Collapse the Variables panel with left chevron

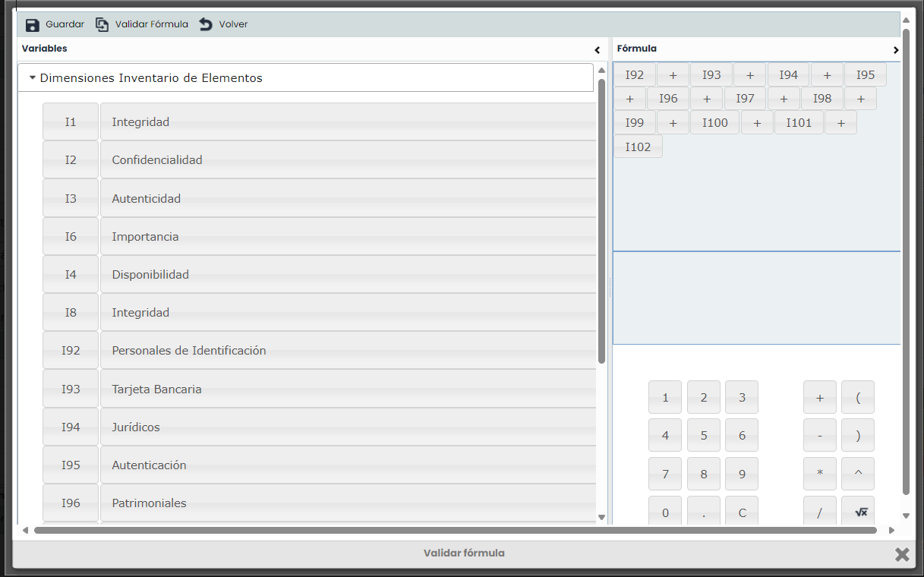598,49
